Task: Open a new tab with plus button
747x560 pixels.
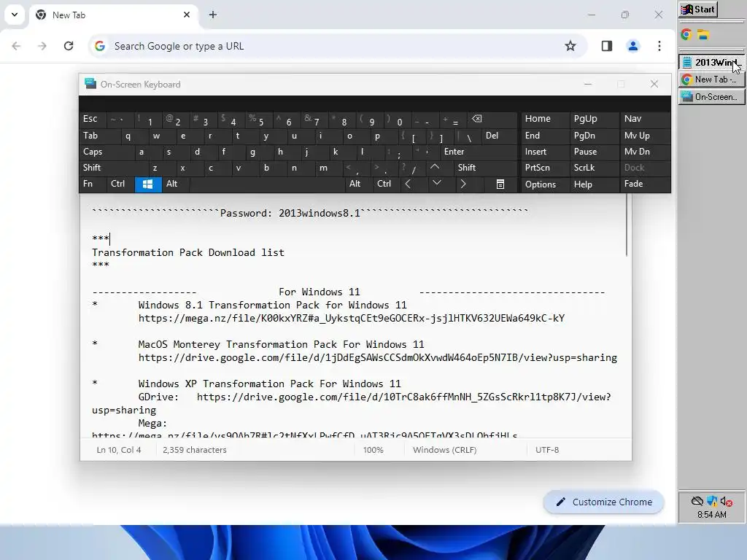Action: coord(213,15)
